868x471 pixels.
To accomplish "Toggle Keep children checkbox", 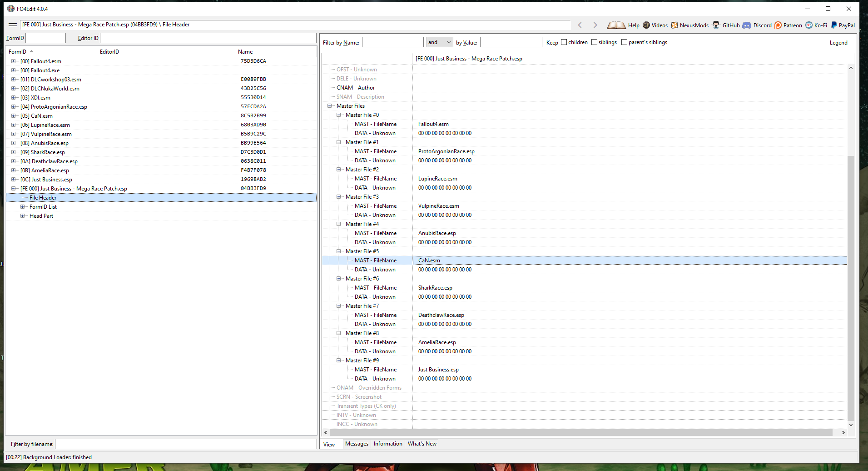I will tap(564, 42).
